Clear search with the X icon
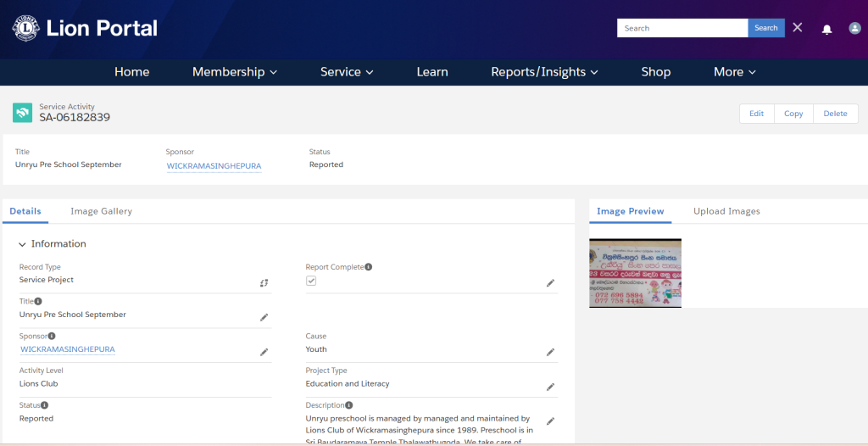The width and height of the screenshot is (868, 446). point(797,28)
